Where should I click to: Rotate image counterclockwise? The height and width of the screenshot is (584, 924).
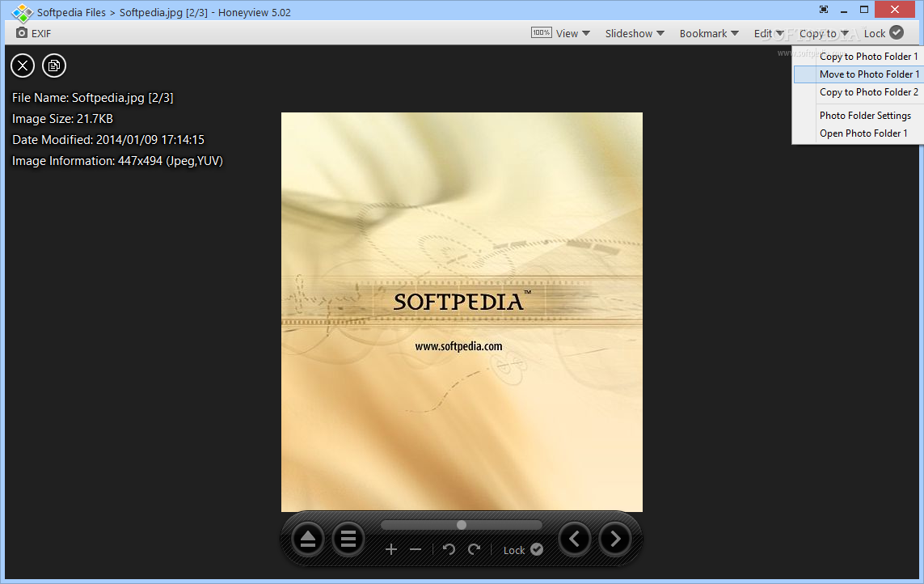click(x=449, y=550)
